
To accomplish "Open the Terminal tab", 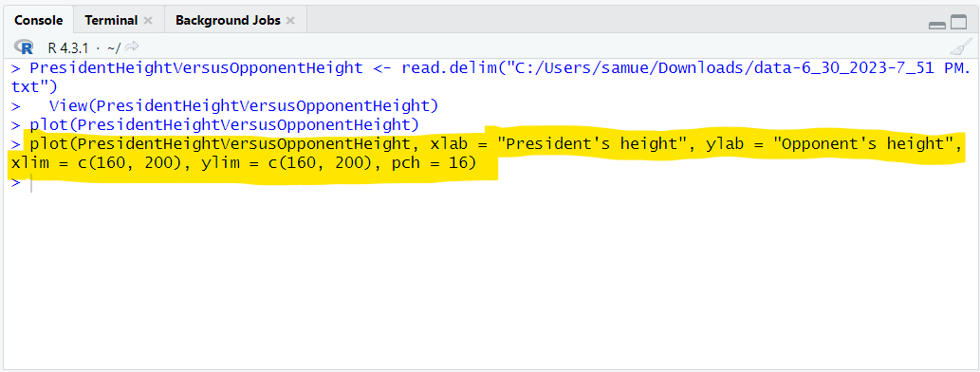I will tap(111, 20).
